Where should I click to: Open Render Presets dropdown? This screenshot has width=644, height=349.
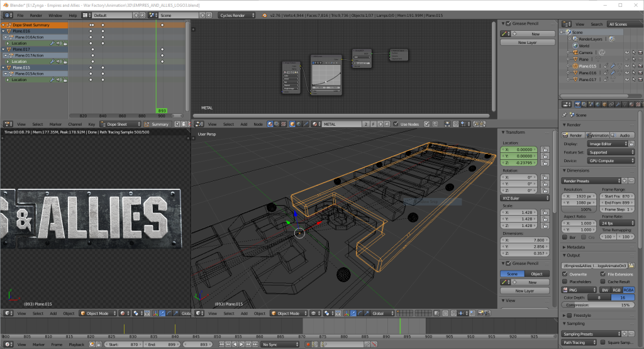pos(591,181)
